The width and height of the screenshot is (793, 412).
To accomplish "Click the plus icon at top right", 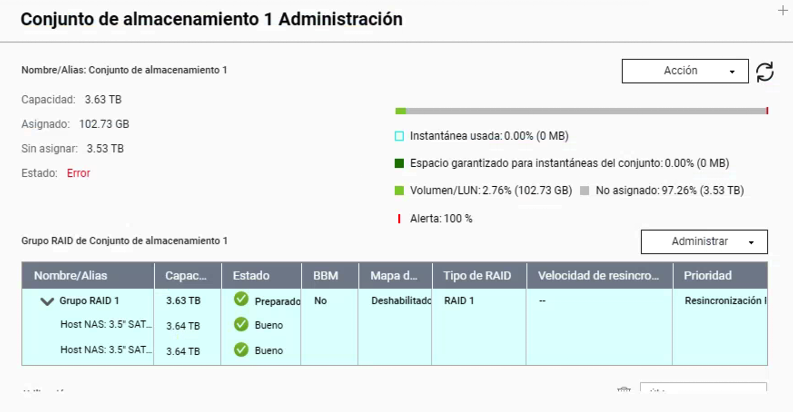I will point(782,10).
